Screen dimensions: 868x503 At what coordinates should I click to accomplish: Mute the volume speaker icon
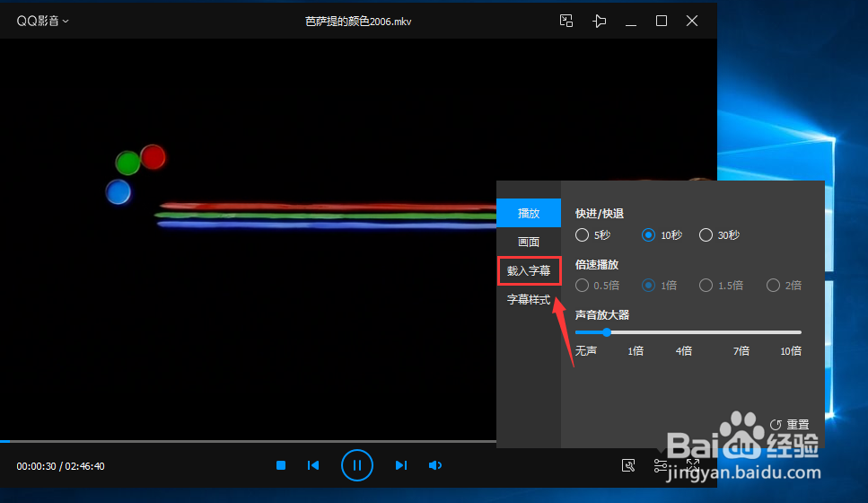point(435,465)
